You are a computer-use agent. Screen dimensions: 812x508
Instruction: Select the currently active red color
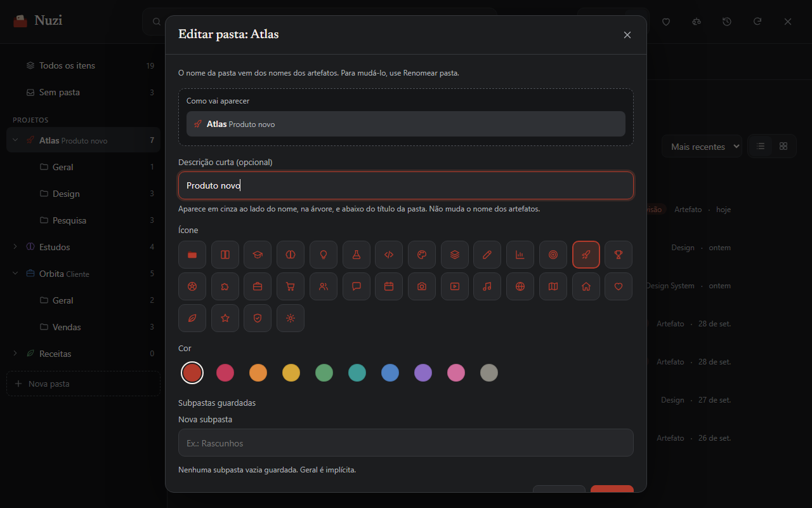pyautogui.click(x=192, y=373)
